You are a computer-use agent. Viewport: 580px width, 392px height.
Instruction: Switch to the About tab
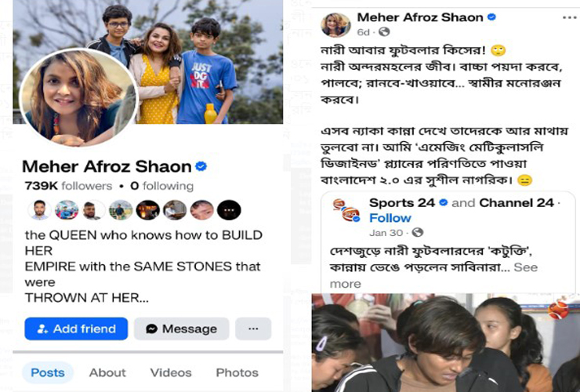pyautogui.click(x=107, y=372)
